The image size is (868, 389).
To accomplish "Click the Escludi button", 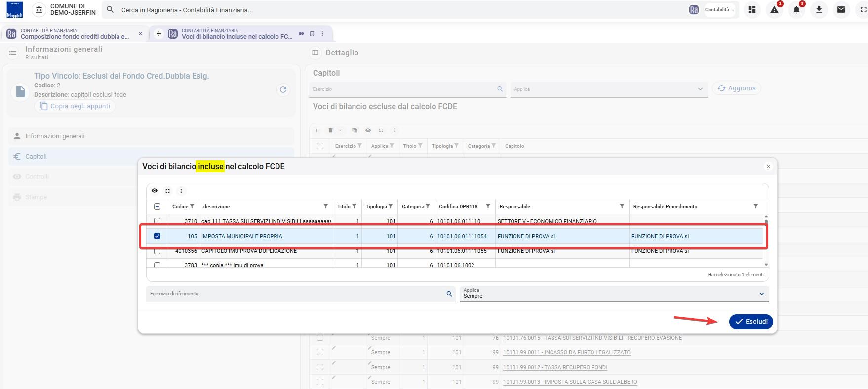I will [751, 322].
